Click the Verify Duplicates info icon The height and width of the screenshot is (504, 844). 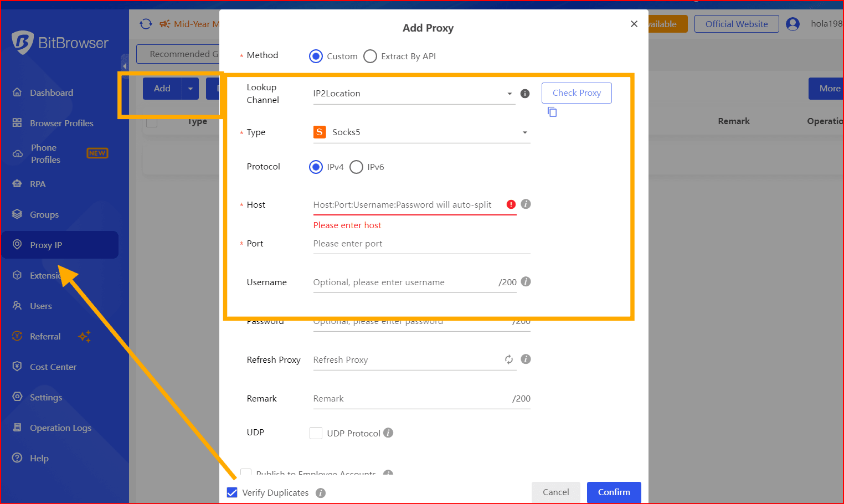[321, 493]
